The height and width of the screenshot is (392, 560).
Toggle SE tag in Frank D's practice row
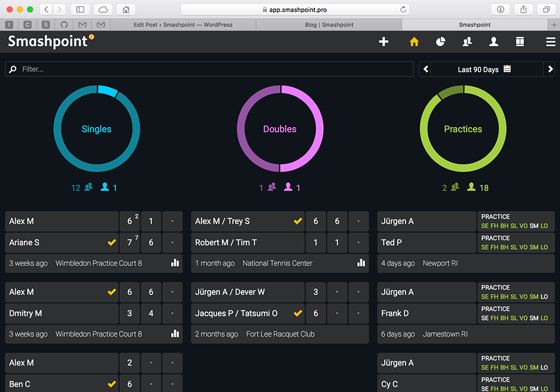pos(485,318)
